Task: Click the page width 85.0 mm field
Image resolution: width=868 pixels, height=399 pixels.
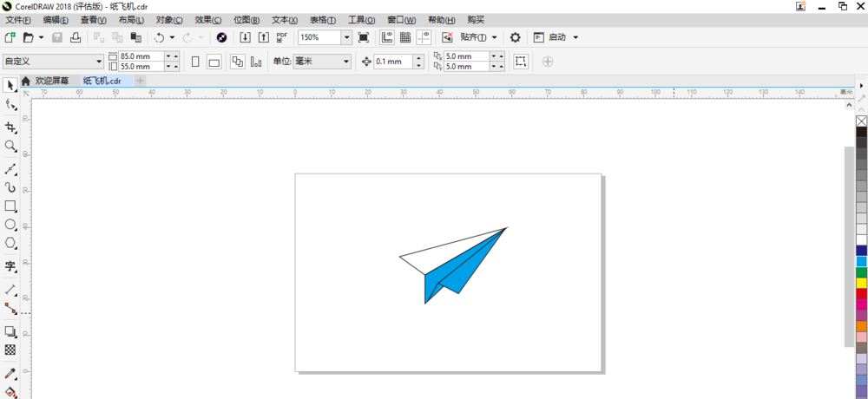Action: tap(141, 56)
